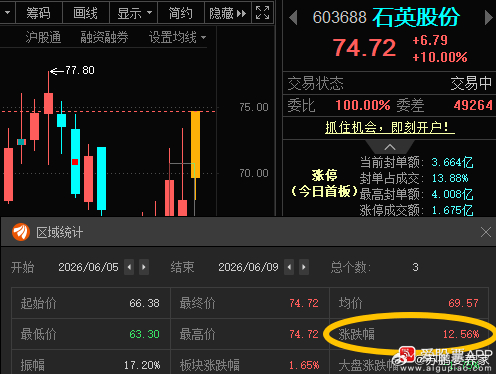Click the 均价 value 69.57
This screenshot has height=374, width=496.
(x=463, y=303)
